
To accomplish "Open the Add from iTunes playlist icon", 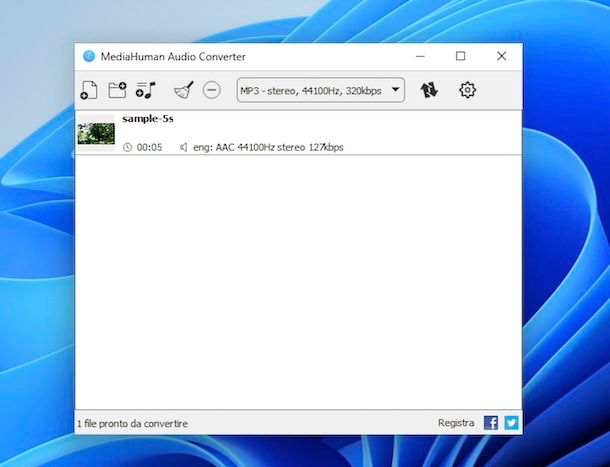I will [x=145, y=90].
